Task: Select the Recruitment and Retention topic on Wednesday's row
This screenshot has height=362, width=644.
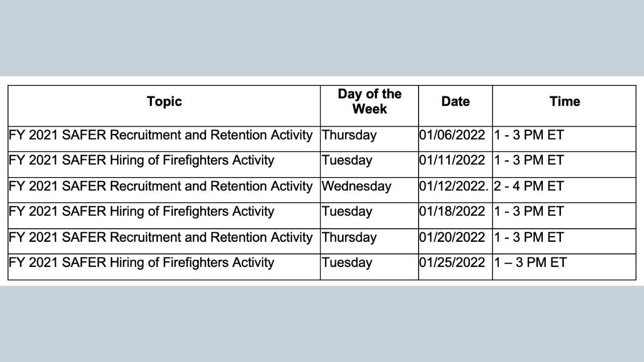Action: (x=160, y=186)
